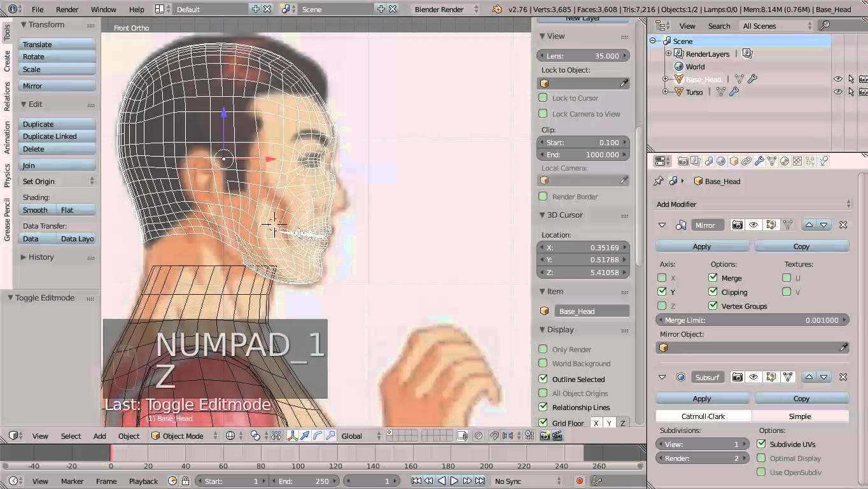Image resolution: width=868 pixels, height=489 pixels.
Task: Adjust the Merge Limit slider value
Action: pos(752,320)
